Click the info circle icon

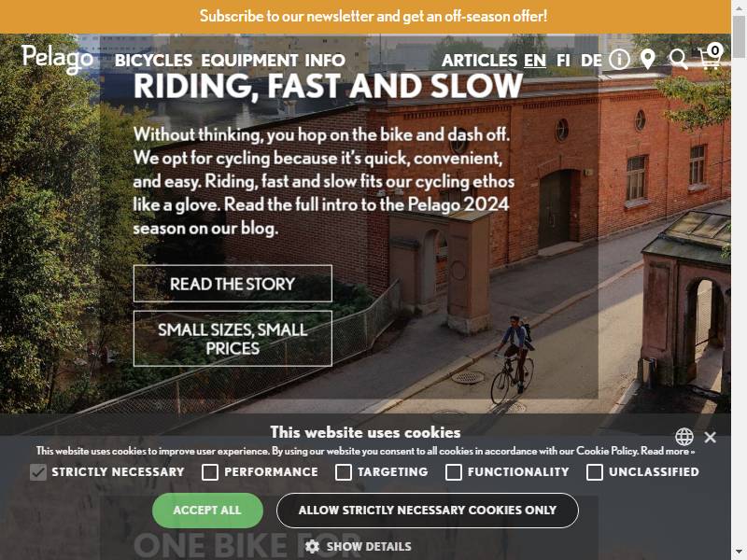[x=619, y=60]
